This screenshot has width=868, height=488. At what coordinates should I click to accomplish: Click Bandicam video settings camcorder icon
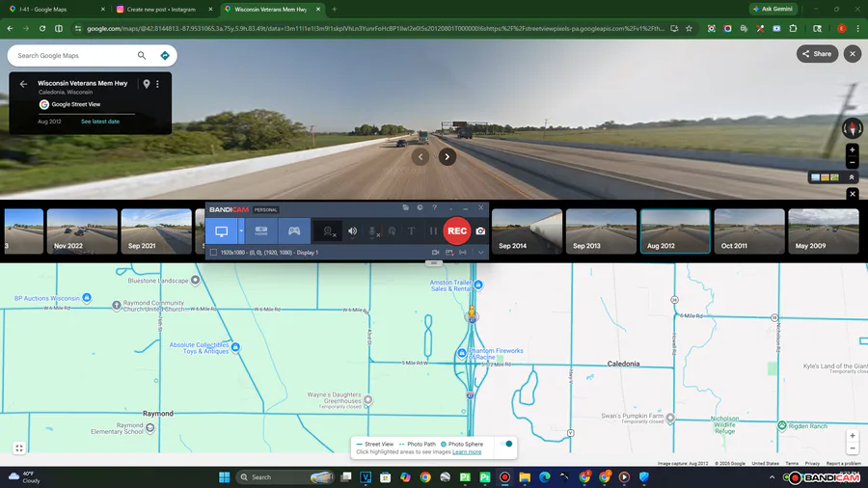point(436,253)
